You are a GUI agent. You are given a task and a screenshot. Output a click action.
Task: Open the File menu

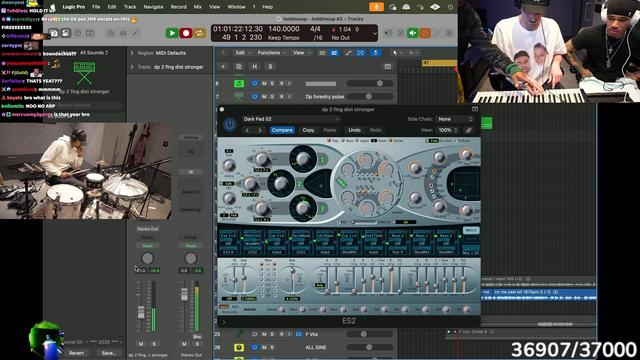[96, 7]
